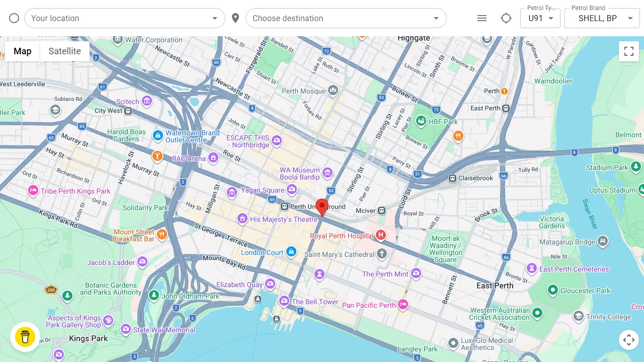Click in the Your location input field

pyautogui.click(x=116, y=18)
